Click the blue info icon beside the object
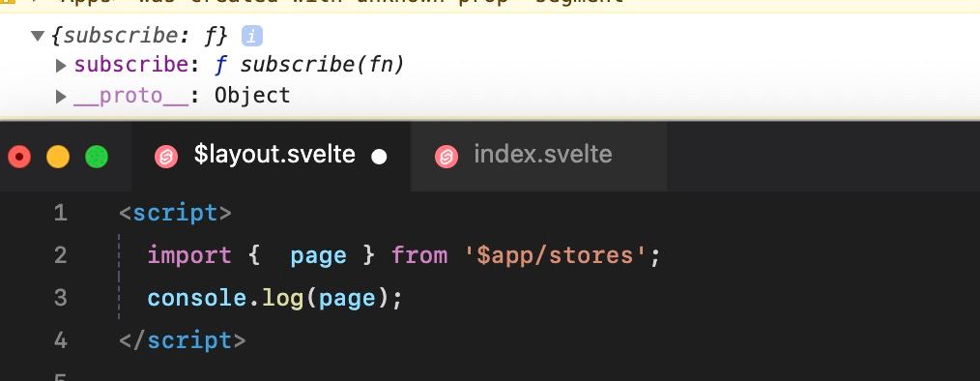Image resolution: width=980 pixels, height=381 pixels. click(x=252, y=37)
